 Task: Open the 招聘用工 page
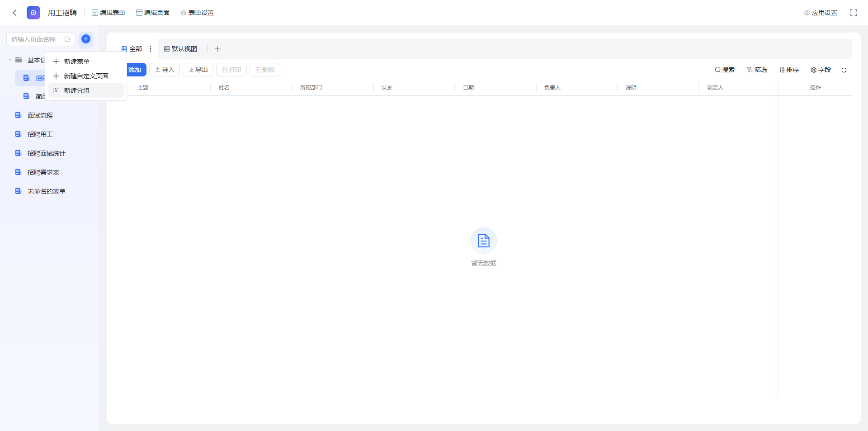pos(40,134)
